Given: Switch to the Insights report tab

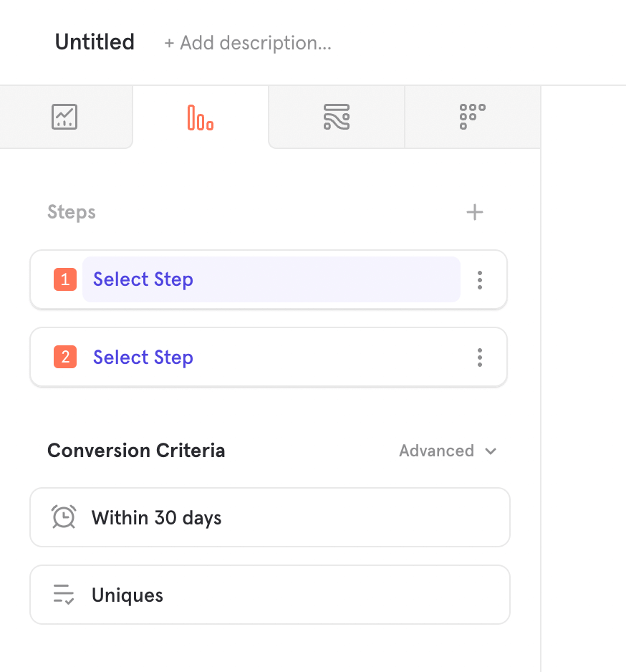Looking at the screenshot, I should (64, 117).
